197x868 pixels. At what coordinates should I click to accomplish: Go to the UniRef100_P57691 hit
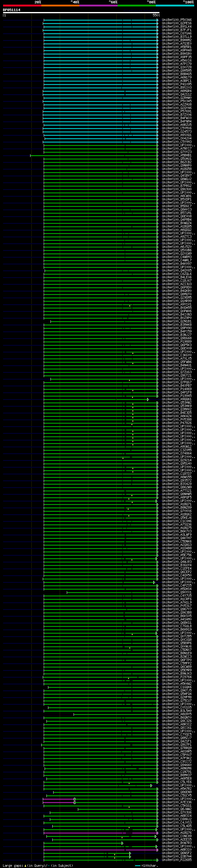tap(176, 111)
